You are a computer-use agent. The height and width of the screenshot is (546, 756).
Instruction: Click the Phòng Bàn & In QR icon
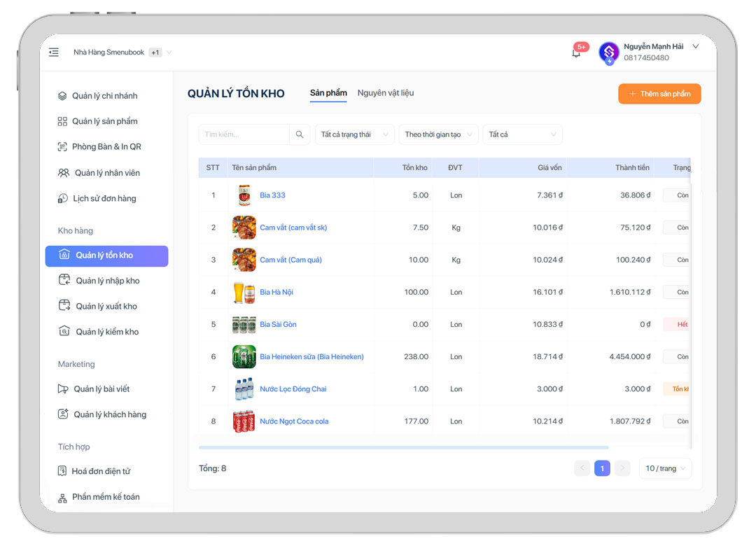coord(62,146)
